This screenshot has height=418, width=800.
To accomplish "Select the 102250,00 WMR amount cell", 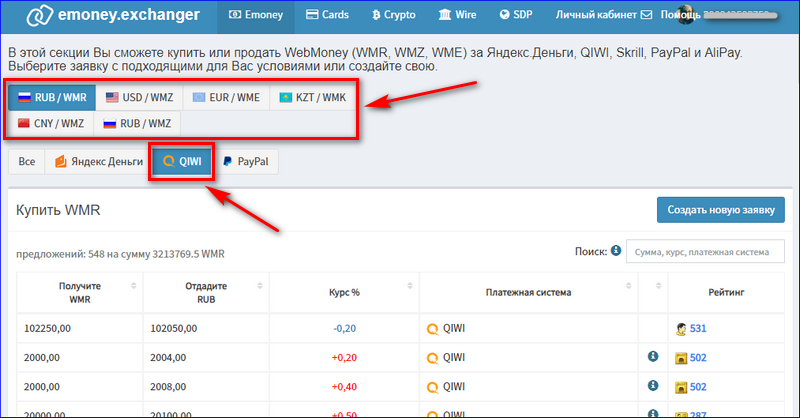I will [80, 328].
